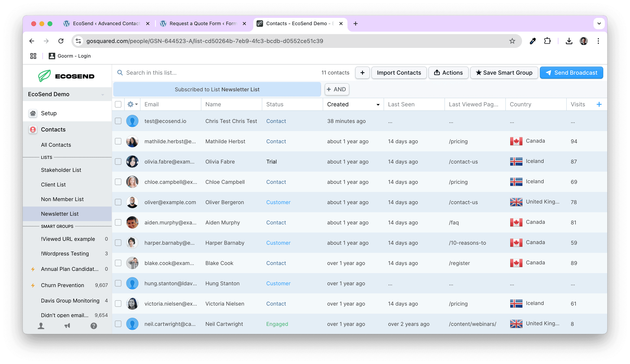Click the Subscribed to List filter bar
Screen dimensions: 630x364
pyautogui.click(x=217, y=89)
